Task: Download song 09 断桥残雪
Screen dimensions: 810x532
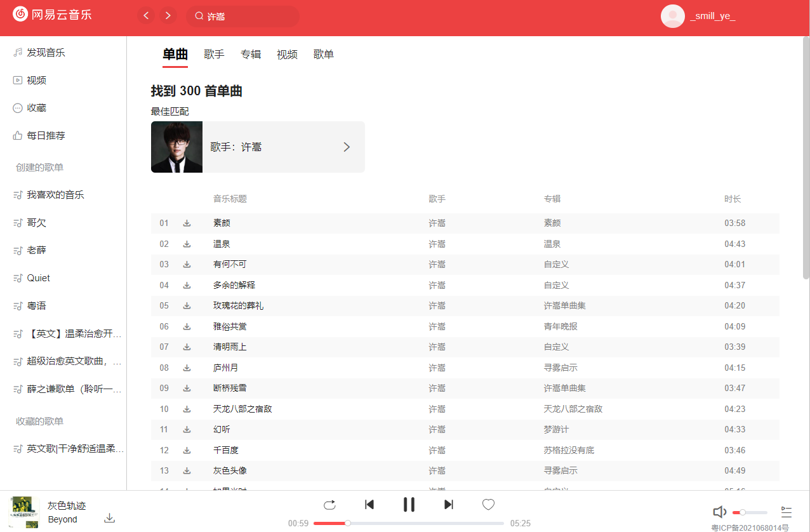Action: [187, 389]
